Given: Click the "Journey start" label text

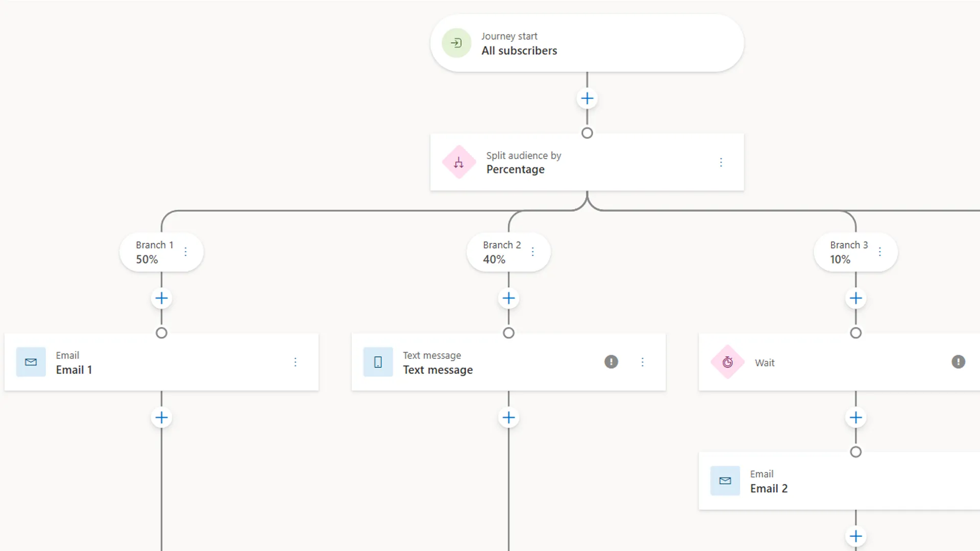Looking at the screenshot, I should point(509,36).
